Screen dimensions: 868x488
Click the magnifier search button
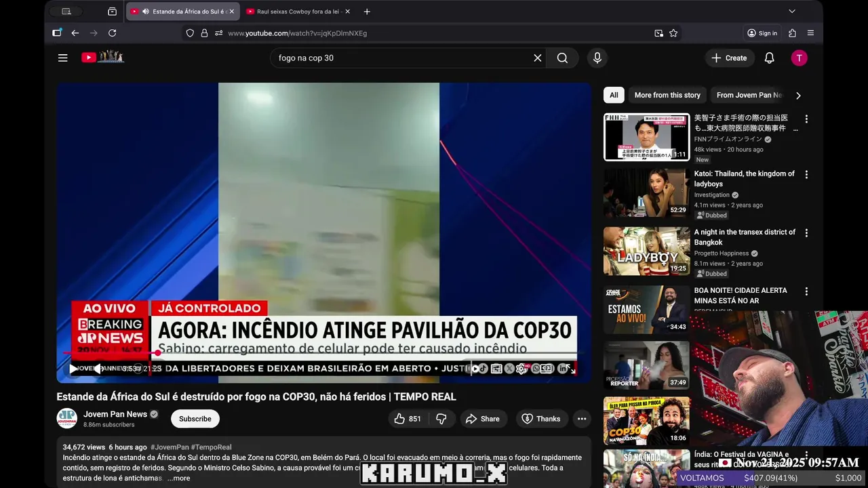(562, 58)
